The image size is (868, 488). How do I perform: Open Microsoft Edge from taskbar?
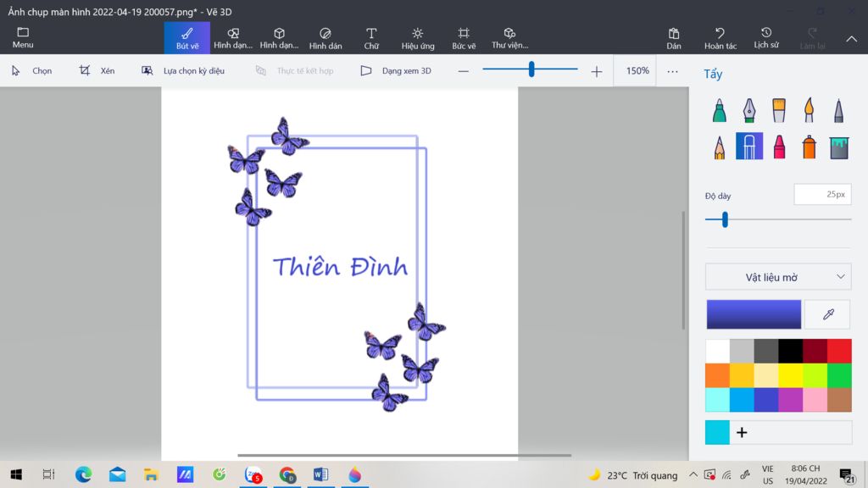click(83, 474)
